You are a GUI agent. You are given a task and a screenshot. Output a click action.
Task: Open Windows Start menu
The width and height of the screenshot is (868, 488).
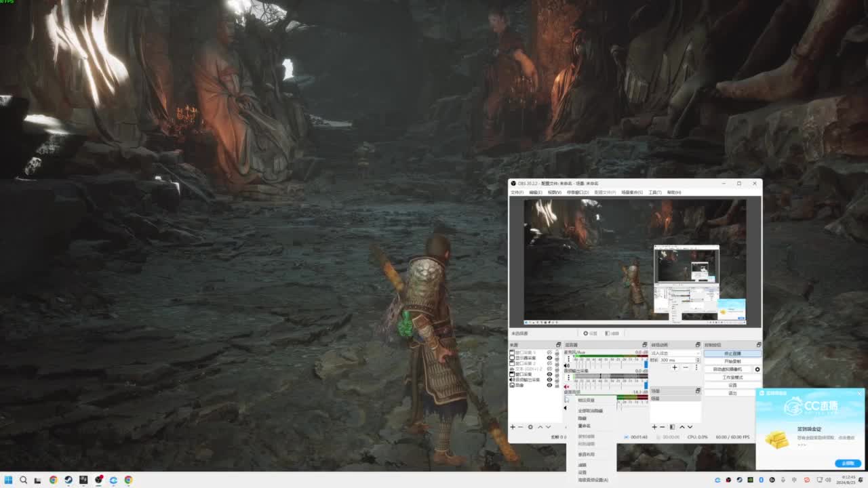(x=8, y=480)
